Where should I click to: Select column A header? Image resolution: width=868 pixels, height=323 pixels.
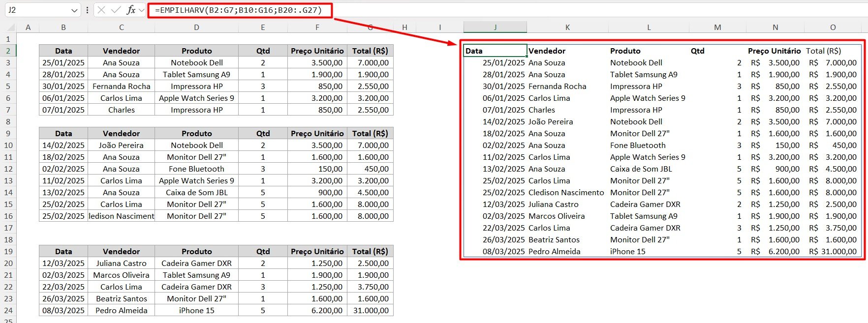click(28, 28)
